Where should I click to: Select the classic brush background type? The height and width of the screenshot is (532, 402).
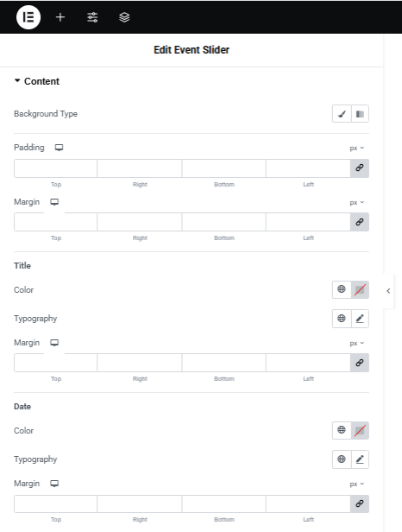click(342, 114)
